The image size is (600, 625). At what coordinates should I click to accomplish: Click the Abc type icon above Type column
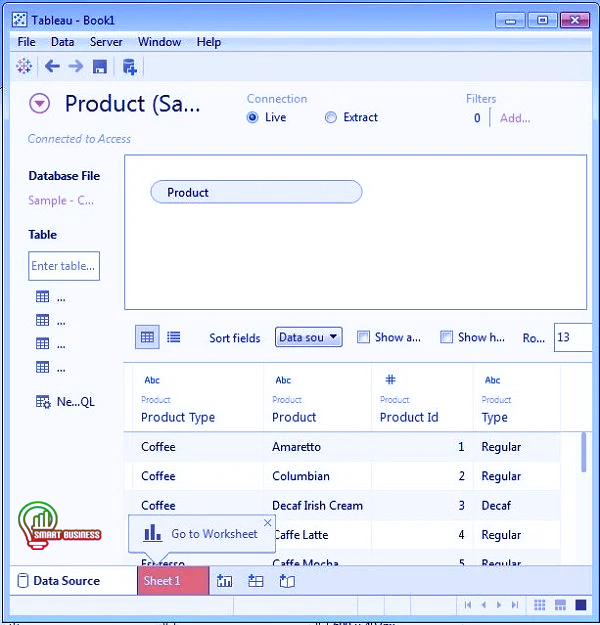492,380
